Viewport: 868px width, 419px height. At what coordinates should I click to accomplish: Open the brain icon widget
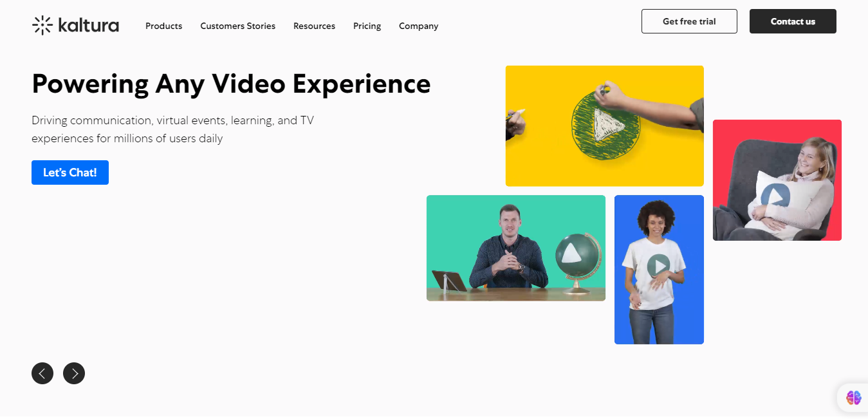pyautogui.click(x=853, y=398)
